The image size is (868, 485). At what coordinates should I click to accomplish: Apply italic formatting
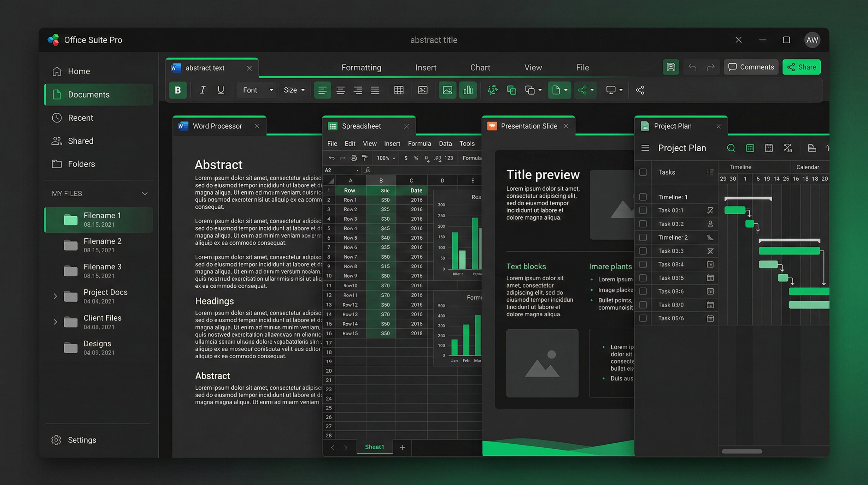pos(202,90)
